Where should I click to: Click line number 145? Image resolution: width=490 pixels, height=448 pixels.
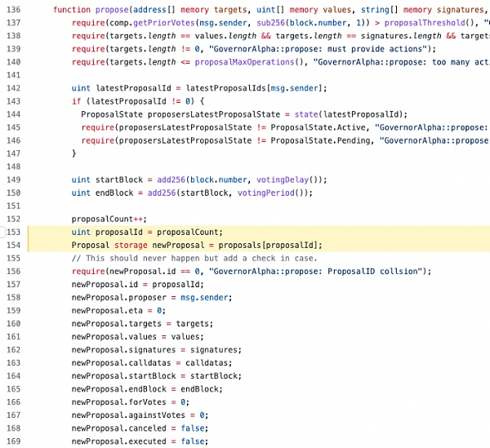click(13, 127)
